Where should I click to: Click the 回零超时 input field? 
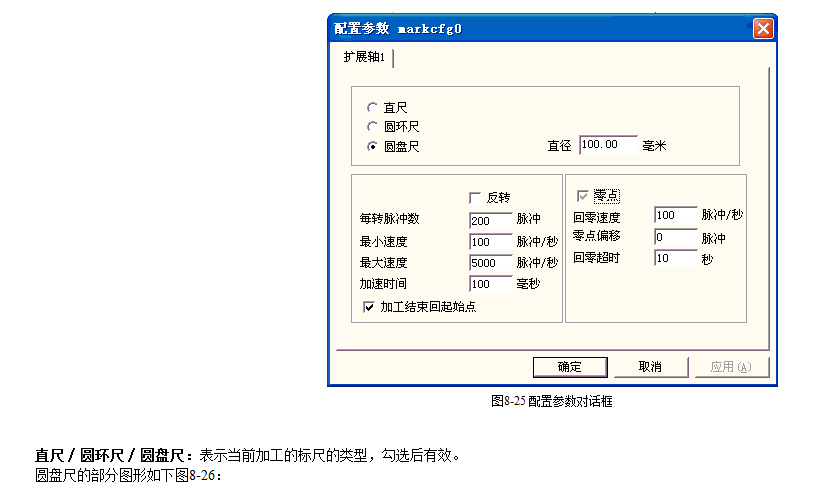click(x=676, y=258)
